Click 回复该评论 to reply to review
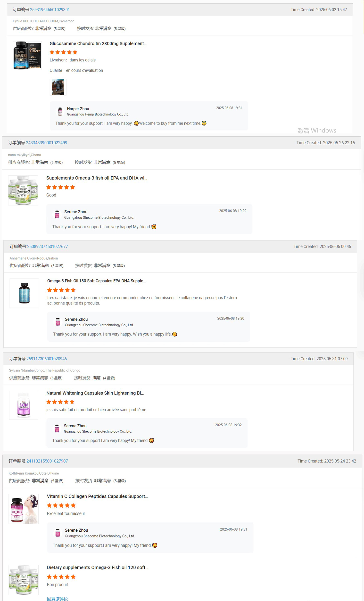The width and height of the screenshot is (364, 601). pos(57,599)
